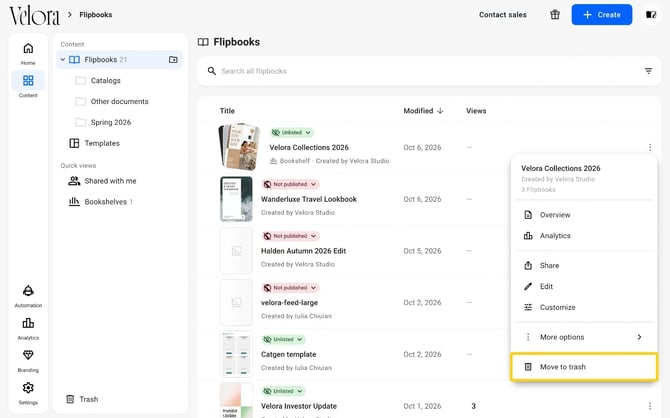The height and width of the screenshot is (418, 670).
Task: Open the Unlisted status dropdown for Velora Collections 2026
Action: [292, 132]
